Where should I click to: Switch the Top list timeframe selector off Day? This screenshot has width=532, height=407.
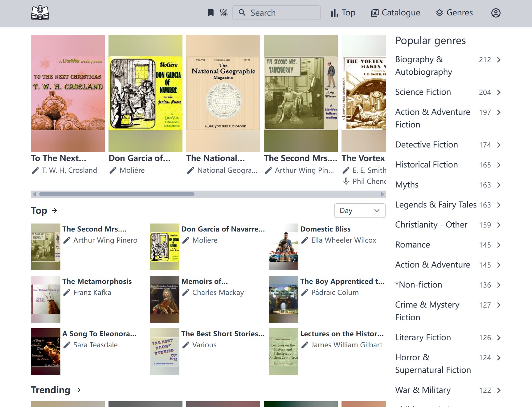360,210
